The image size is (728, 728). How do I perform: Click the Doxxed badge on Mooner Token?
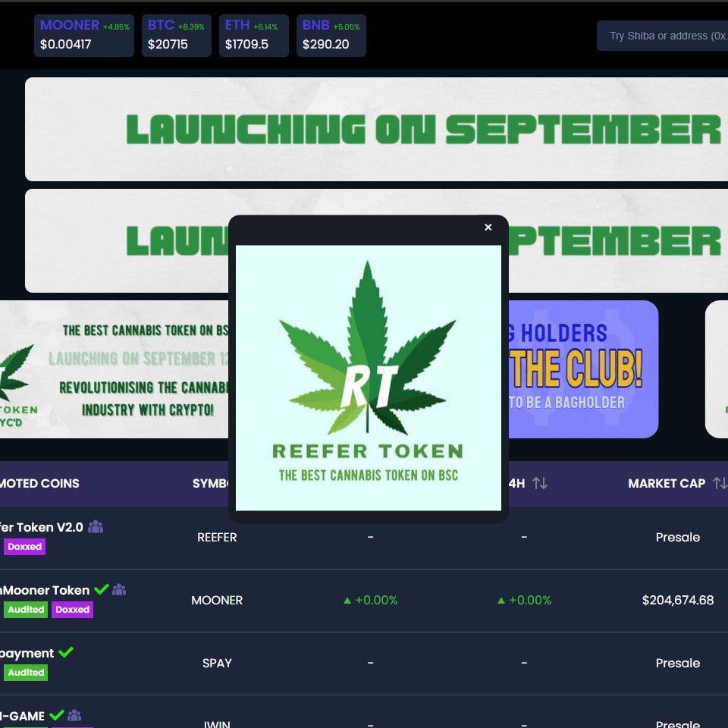73,610
